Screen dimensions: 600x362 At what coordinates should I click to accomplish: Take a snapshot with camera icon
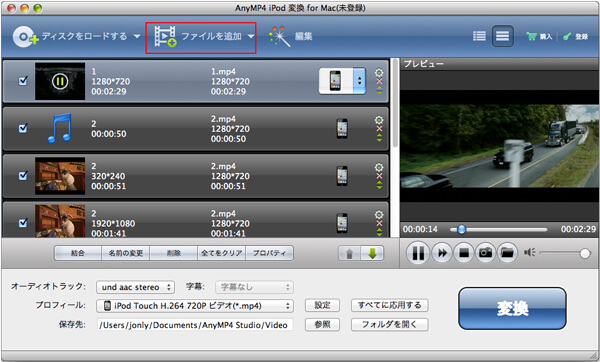pos(486,253)
